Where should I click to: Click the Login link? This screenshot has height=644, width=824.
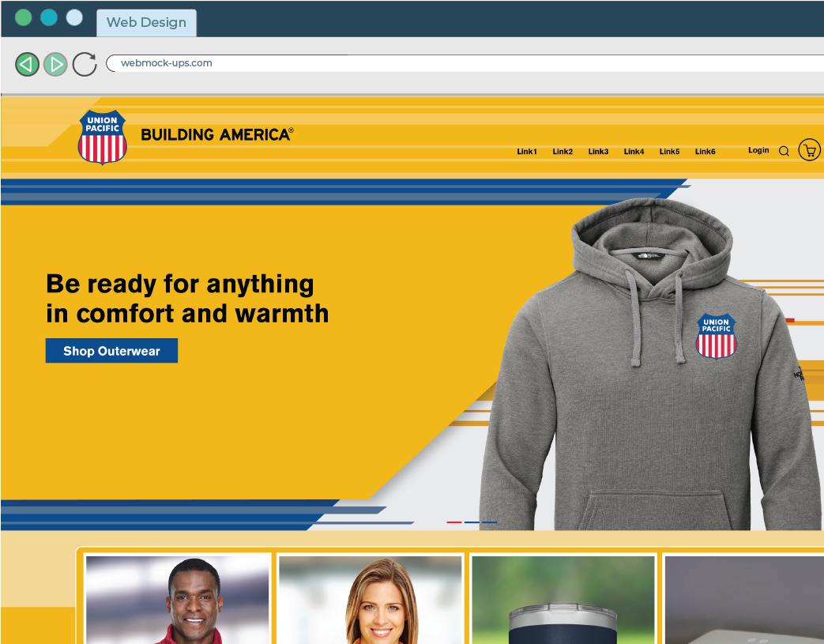758,150
